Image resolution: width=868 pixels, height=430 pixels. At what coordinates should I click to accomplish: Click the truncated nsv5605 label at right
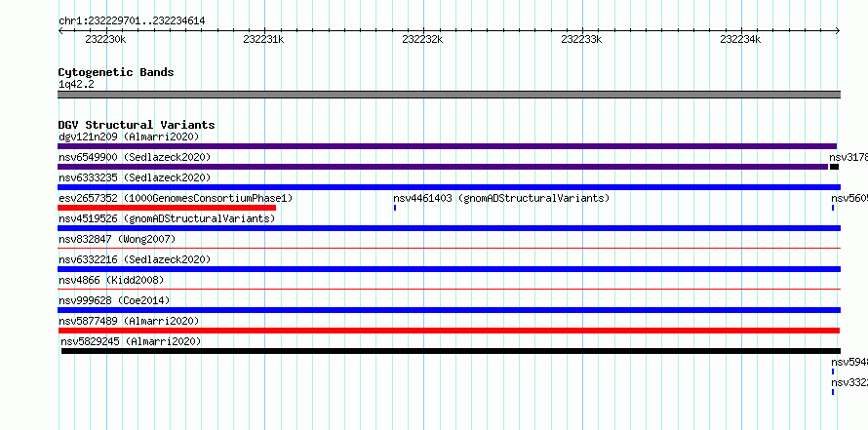[849, 198]
